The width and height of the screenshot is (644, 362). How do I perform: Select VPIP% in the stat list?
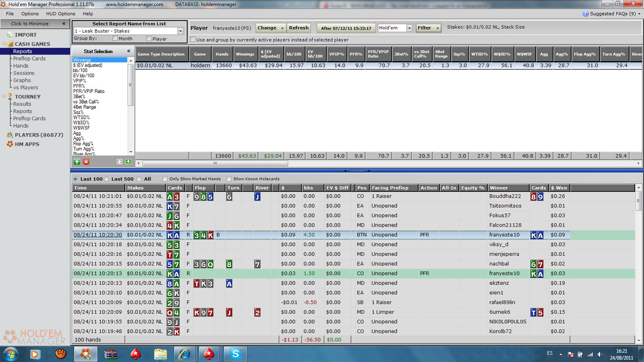click(x=80, y=81)
